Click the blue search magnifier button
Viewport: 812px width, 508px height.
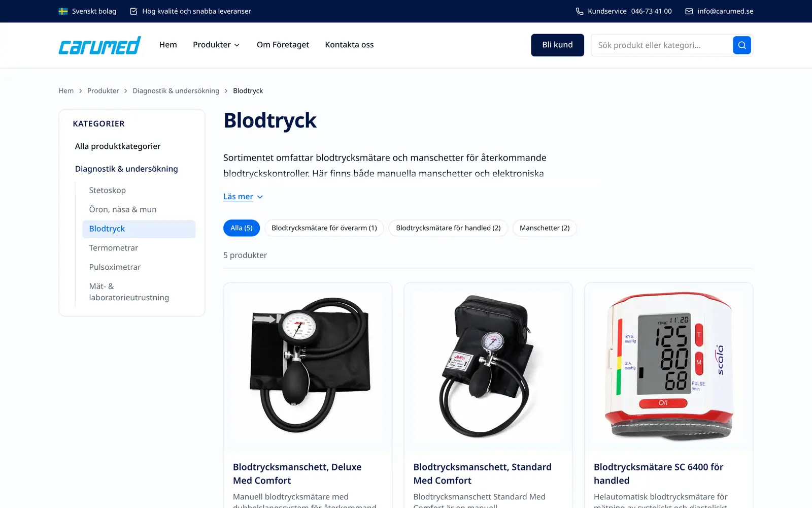pos(741,45)
